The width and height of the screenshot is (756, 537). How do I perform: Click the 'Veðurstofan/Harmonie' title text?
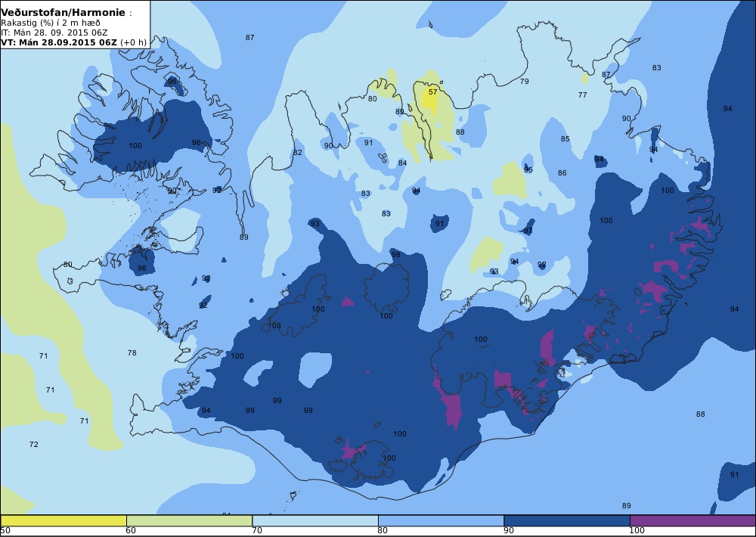(64, 13)
